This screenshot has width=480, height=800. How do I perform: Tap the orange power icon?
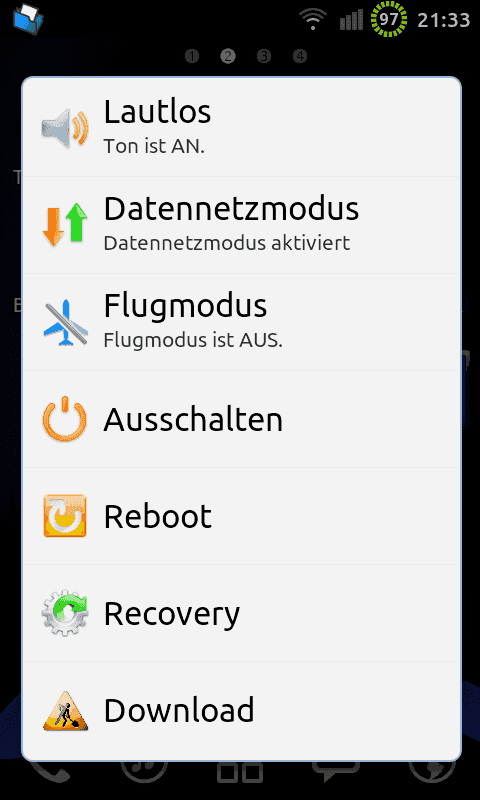65,419
